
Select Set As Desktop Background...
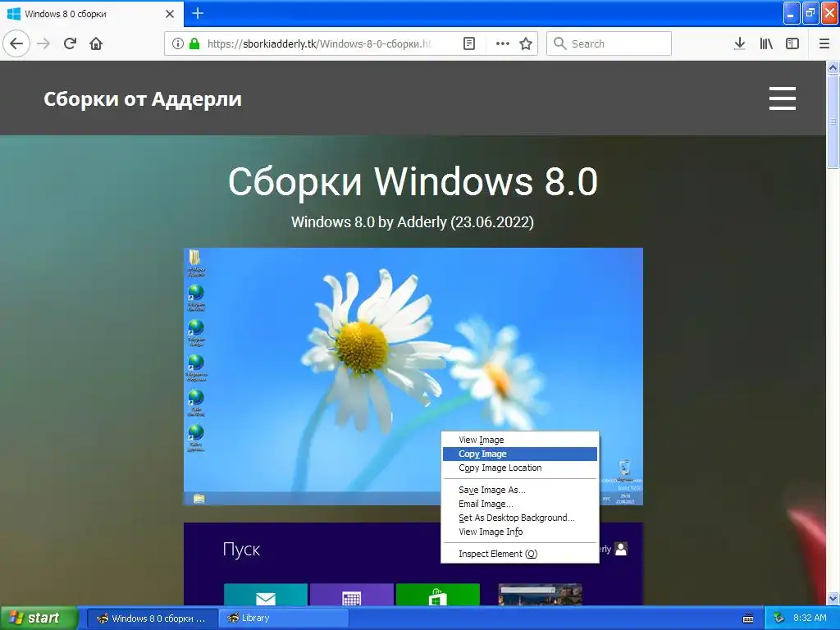click(x=519, y=518)
